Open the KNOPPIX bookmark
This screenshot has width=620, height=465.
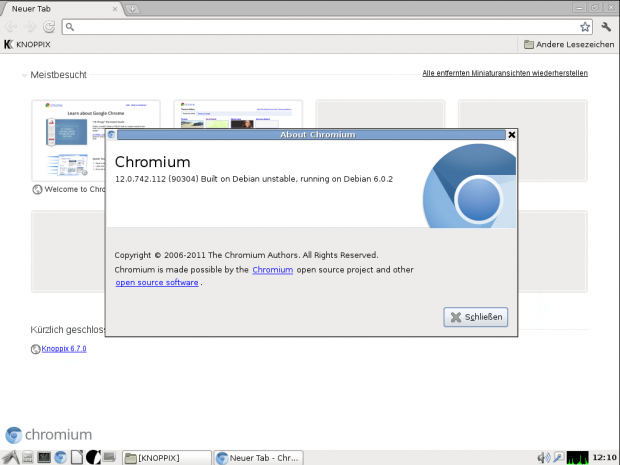(x=27, y=44)
